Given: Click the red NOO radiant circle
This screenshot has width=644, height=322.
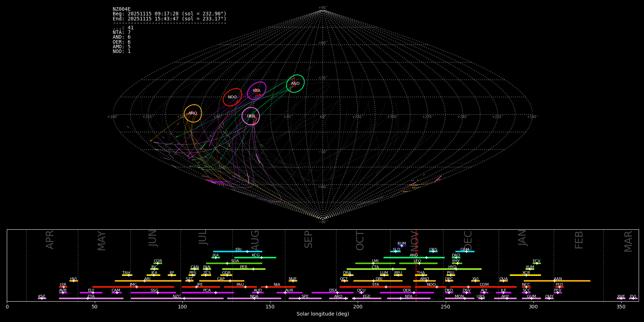Looking at the screenshot, I should [232, 97].
